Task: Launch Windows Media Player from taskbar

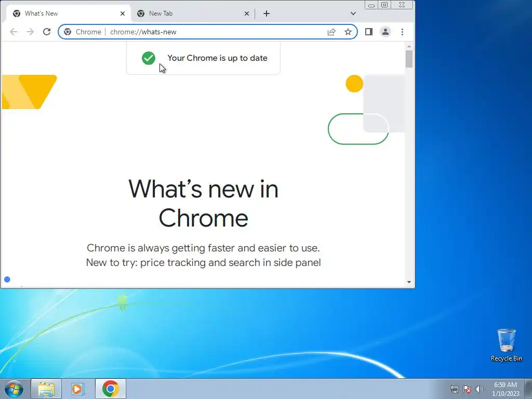Action: pos(77,389)
